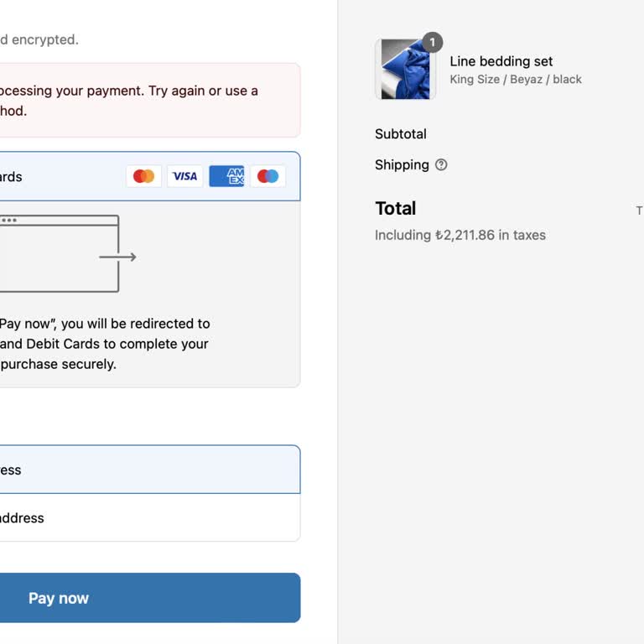The width and height of the screenshot is (644, 644).
Task: Open the Line bedding set thumbnail
Action: pyautogui.click(x=405, y=70)
